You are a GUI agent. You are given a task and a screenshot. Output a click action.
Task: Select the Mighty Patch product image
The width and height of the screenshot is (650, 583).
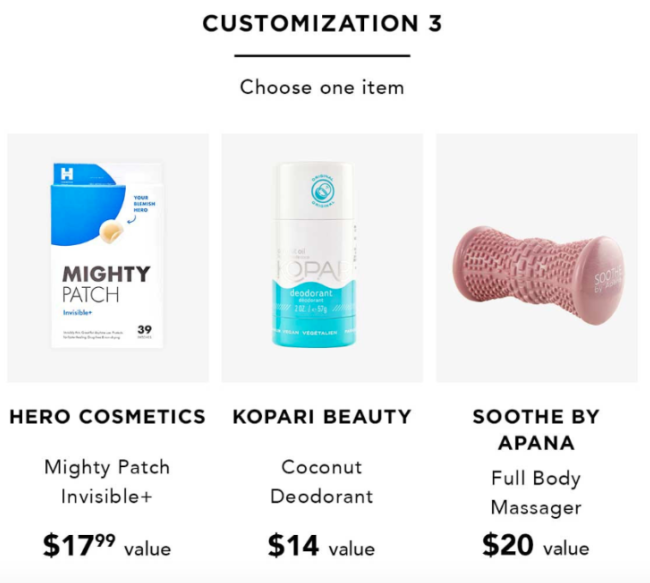108,257
